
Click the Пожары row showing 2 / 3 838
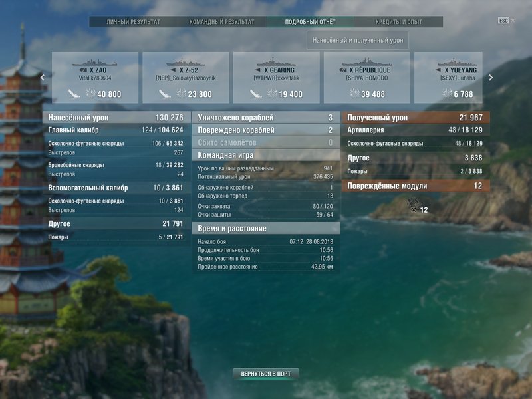tap(416, 172)
